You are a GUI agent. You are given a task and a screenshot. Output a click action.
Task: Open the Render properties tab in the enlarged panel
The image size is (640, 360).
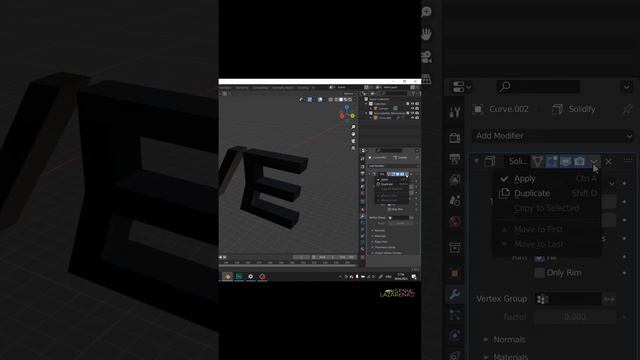pyautogui.click(x=455, y=138)
